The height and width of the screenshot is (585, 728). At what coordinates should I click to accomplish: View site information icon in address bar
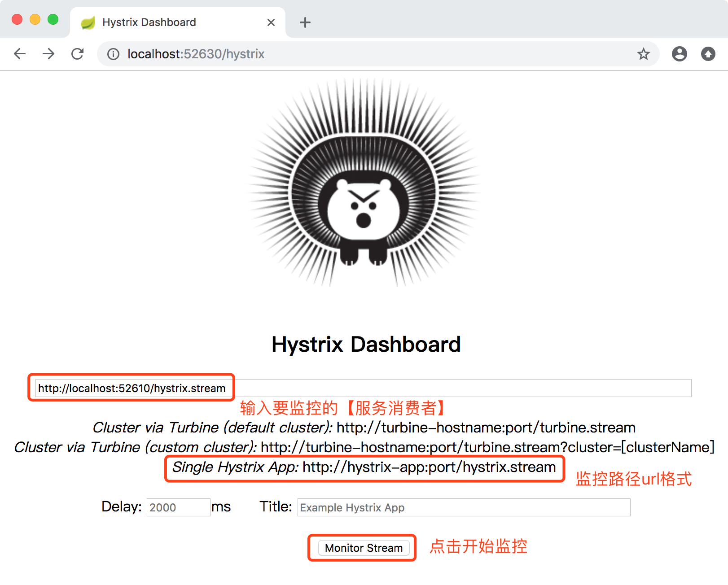coord(113,54)
